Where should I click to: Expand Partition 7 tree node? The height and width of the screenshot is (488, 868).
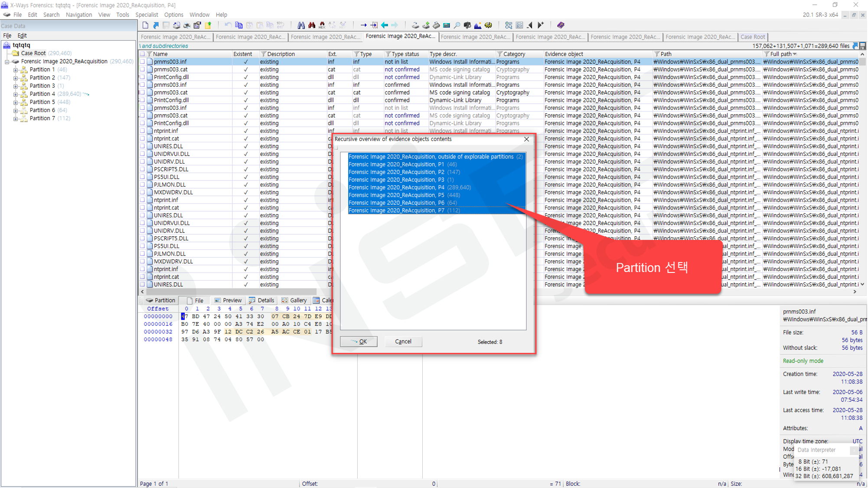(16, 118)
